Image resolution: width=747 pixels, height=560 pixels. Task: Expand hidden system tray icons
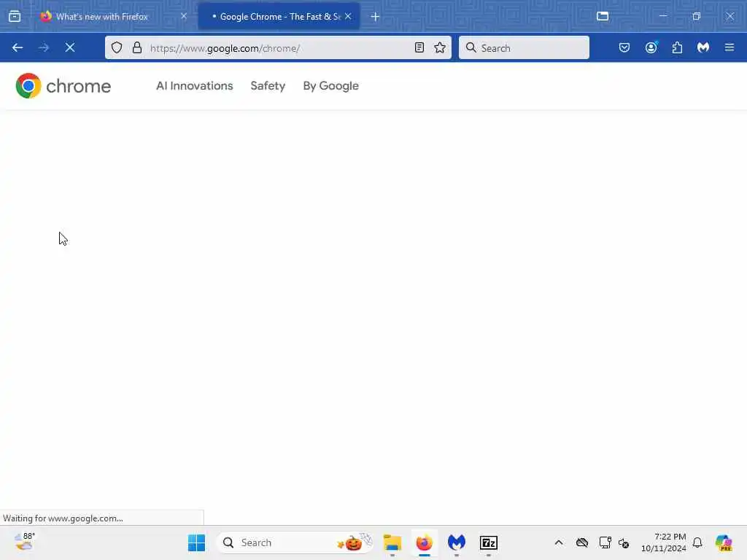[559, 542]
